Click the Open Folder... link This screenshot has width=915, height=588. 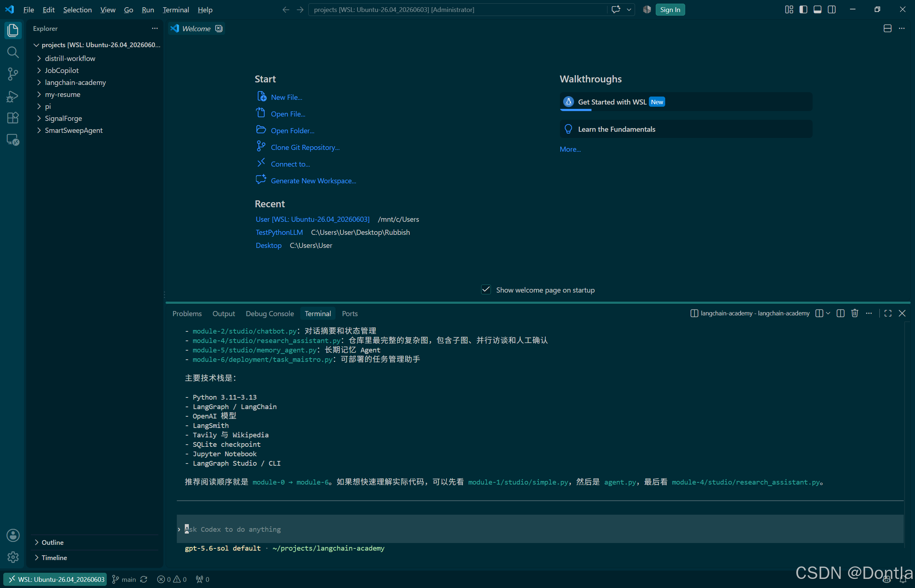pos(293,131)
